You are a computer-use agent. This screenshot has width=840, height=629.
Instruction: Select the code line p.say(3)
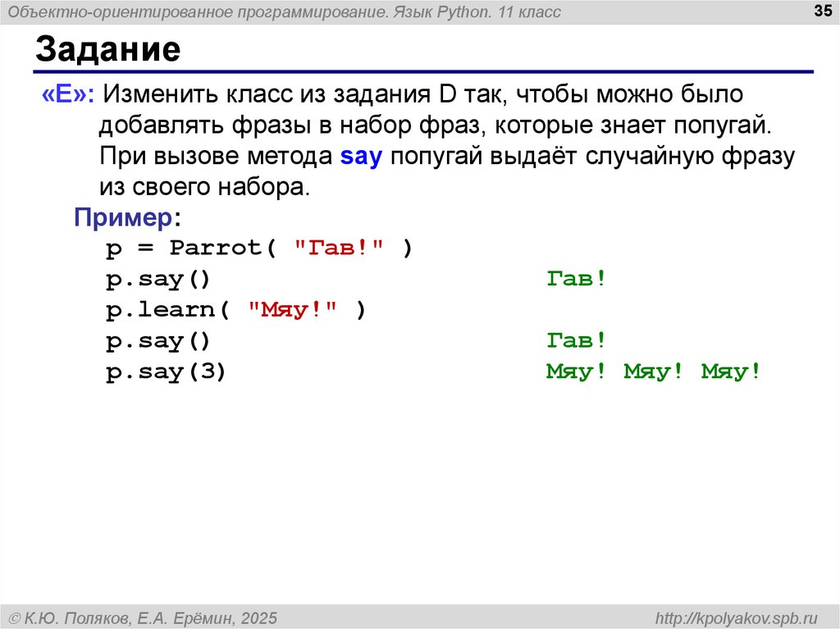pos(166,371)
